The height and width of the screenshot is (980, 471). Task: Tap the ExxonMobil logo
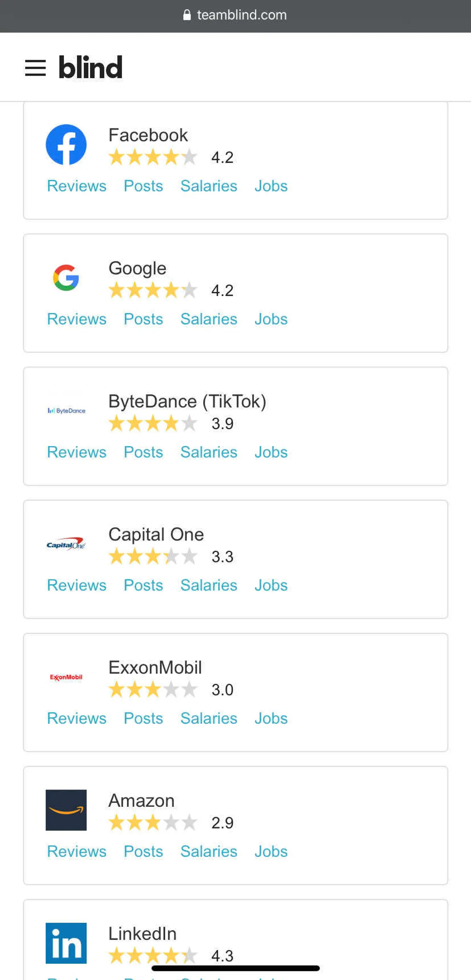(x=66, y=677)
